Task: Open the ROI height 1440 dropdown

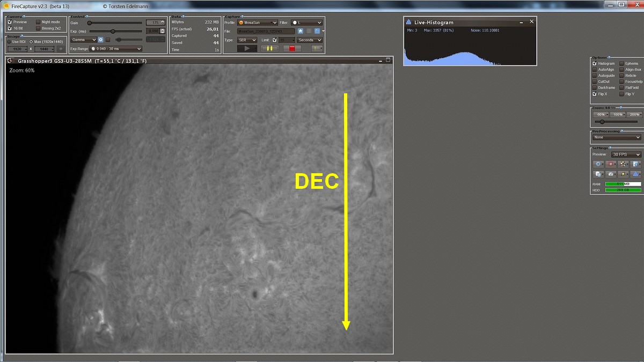Action: [x=44, y=49]
